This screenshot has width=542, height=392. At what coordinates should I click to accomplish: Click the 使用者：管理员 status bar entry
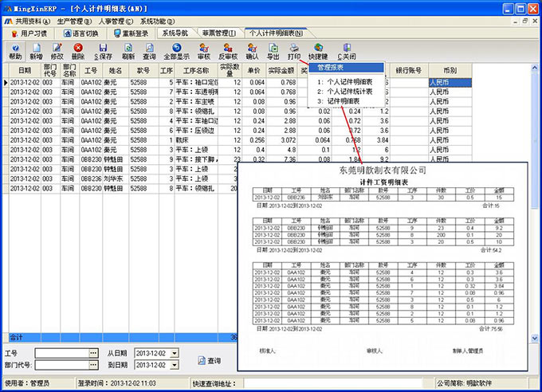(27, 383)
